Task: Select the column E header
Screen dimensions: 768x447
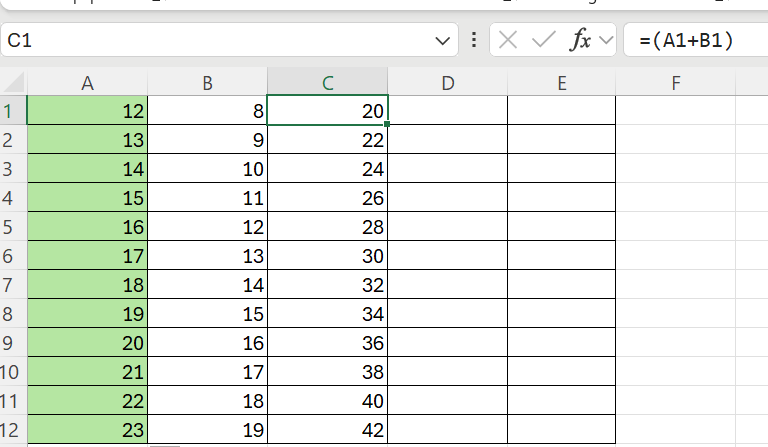Action: coord(561,84)
